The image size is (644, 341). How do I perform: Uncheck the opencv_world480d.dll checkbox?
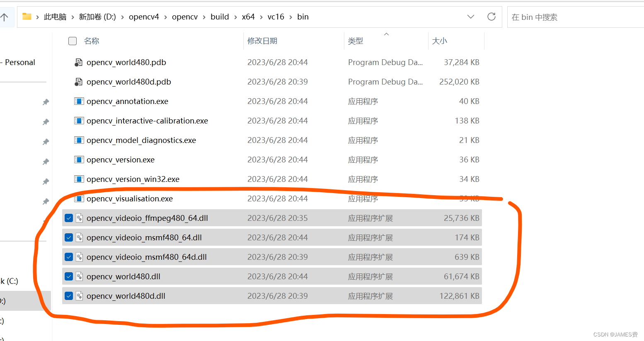[x=69, y=295]
